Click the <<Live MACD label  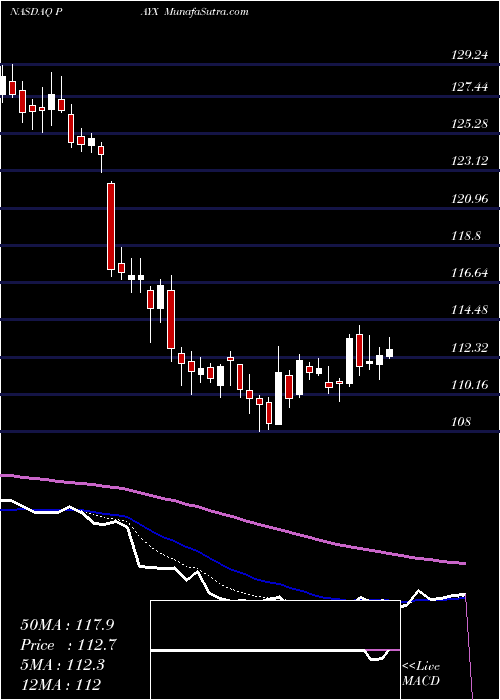(x=421, y=674)
